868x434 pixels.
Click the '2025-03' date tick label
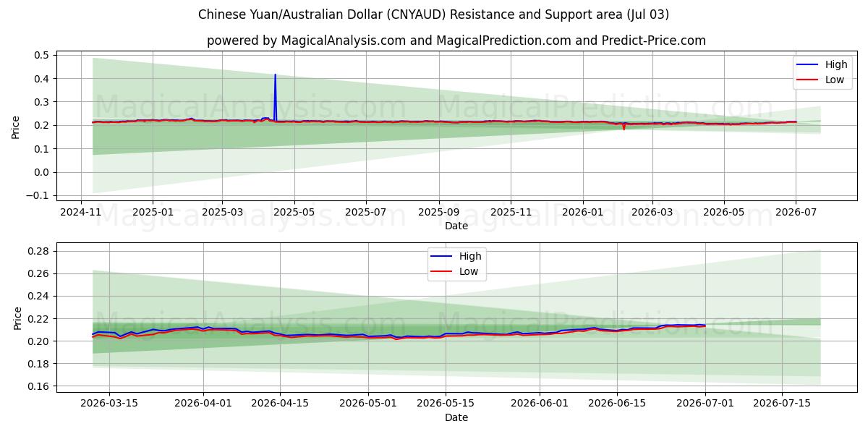[222, 212]
